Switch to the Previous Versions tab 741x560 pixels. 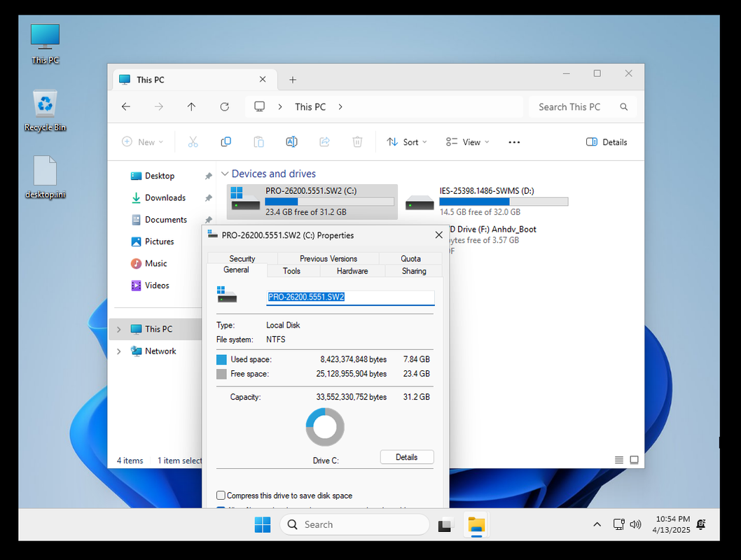pos(328,258)
